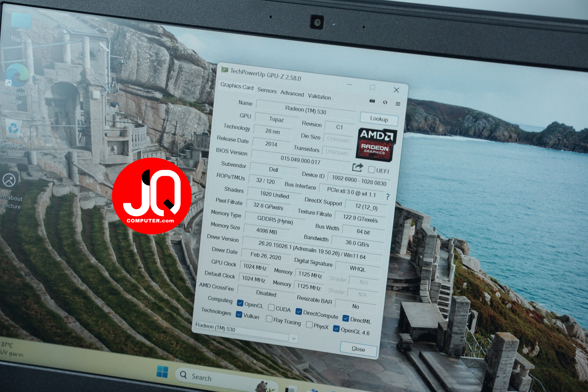Screen dimensions: 588x392
Task: Click the Bus Interface question mark icon
Action: [x=388, y=196]
